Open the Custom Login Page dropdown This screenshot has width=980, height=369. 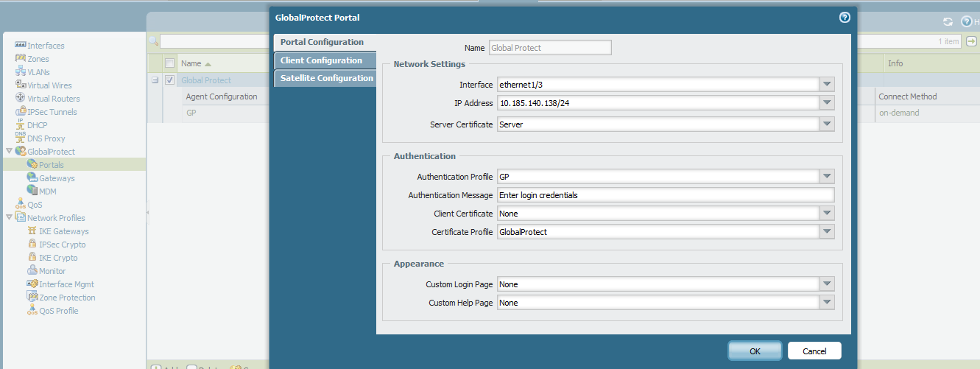point(828,284)
